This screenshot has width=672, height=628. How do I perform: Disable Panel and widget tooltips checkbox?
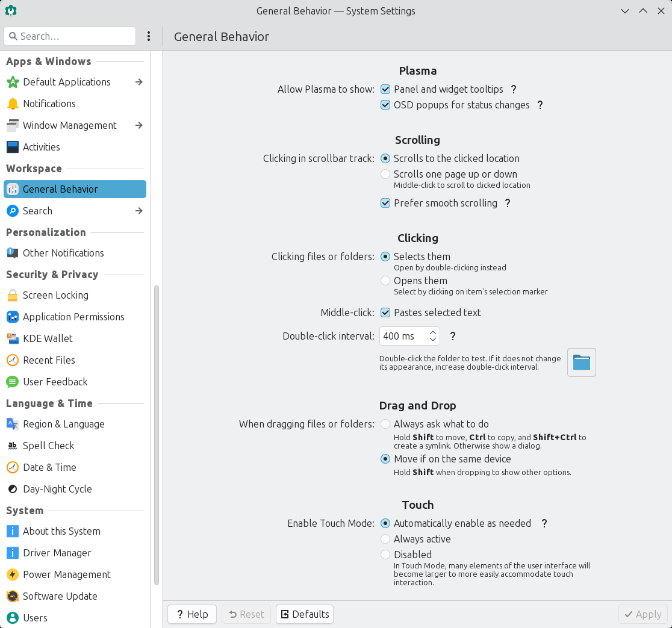[x=385, y=89]
